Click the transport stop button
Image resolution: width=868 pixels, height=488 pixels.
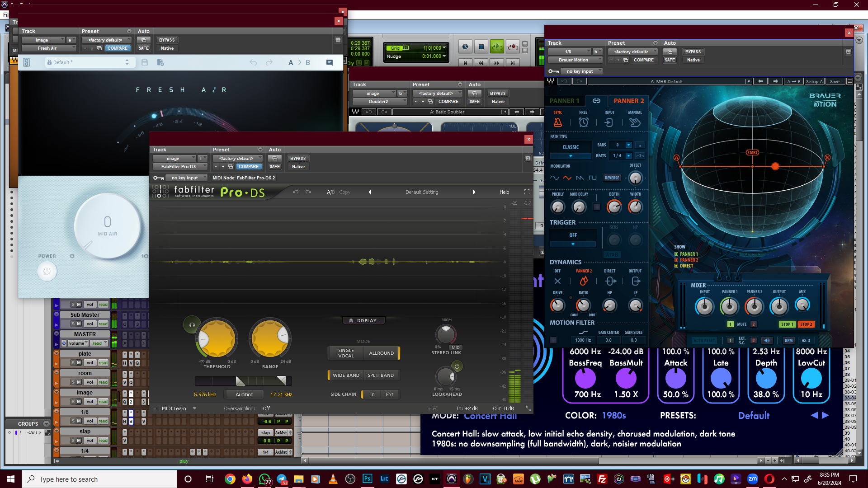point(481,47)
